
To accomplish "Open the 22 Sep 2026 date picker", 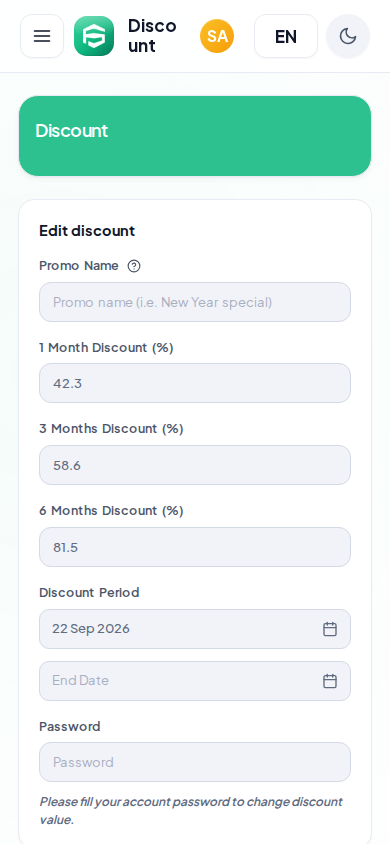I will (x=195, y=629).
